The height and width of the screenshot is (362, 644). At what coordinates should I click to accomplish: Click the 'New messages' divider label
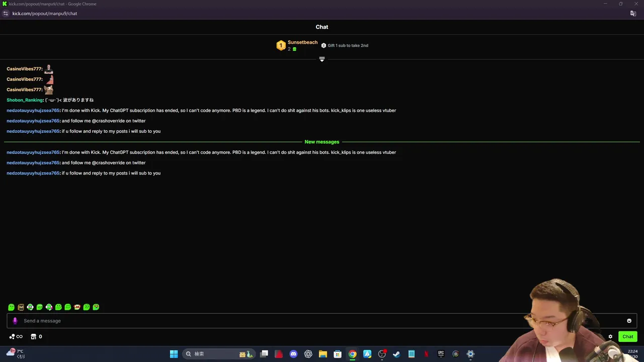click(322, 142)
